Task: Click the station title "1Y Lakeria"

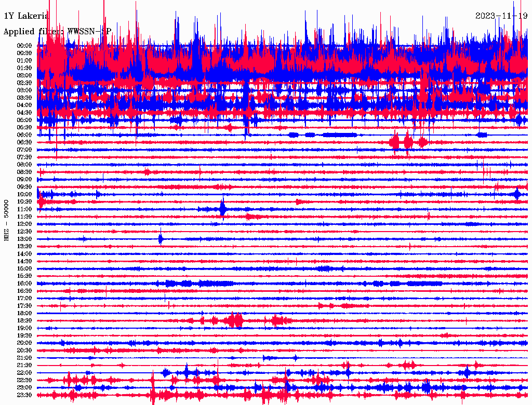Action: point(26,16)
